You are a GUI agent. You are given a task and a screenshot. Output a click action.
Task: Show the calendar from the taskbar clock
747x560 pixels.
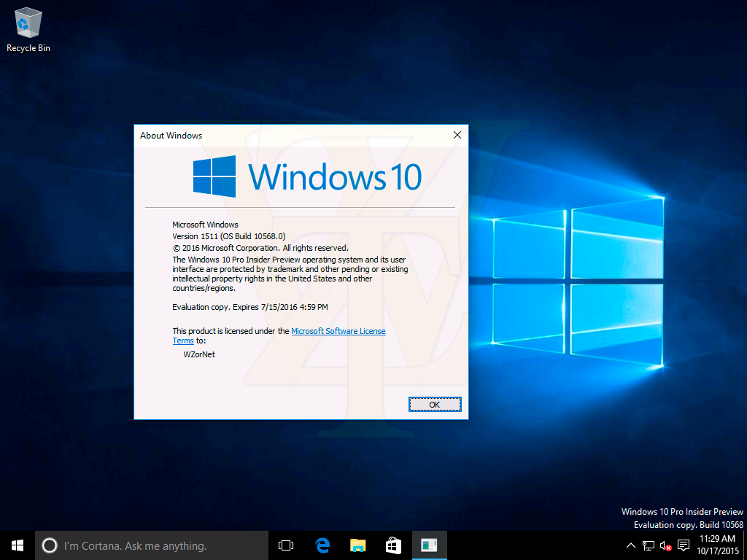(x=717, y=545)
